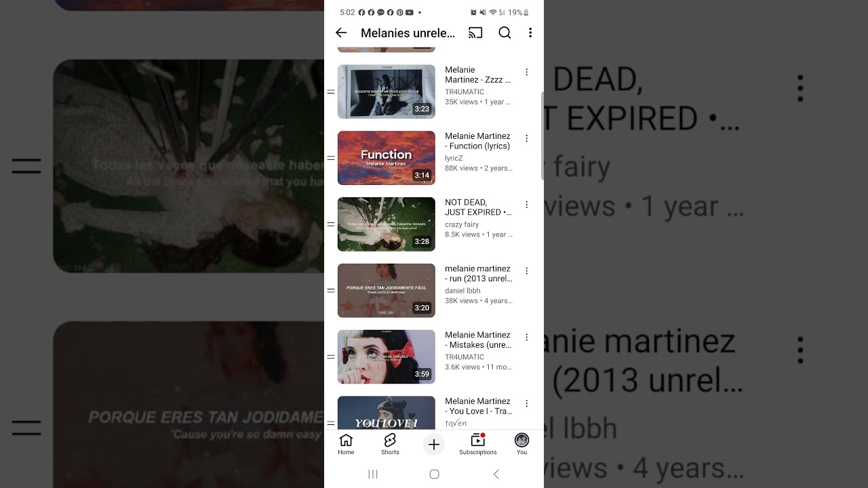Click the 3:59 duration badge
Screen dimensions: 868x488
click(422, 374)
